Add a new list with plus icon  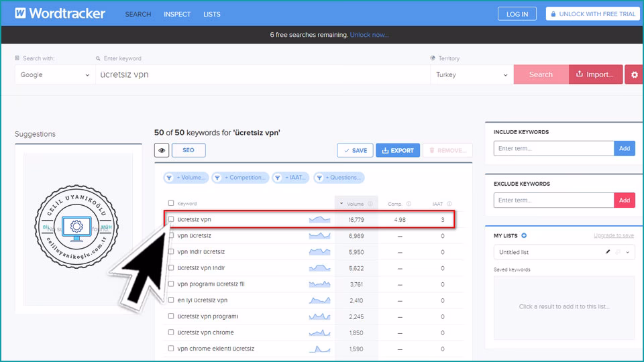[x=524, y=235]
